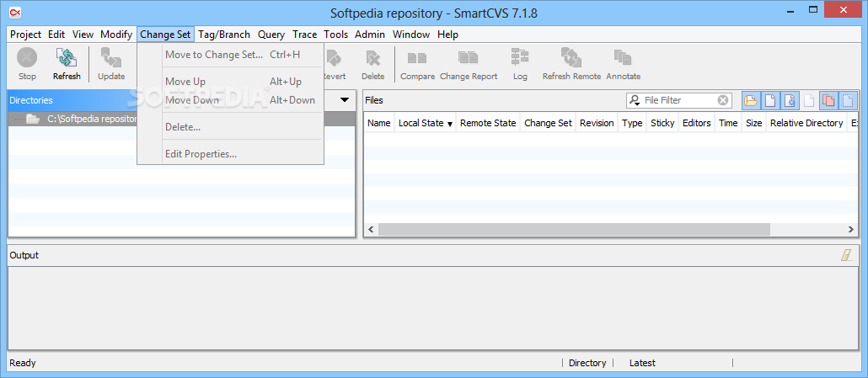
Task: Open the Query menu
Action: pos(271,35)
